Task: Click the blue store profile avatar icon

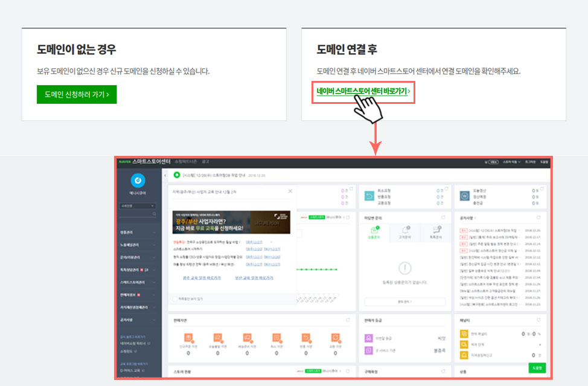Action: 138,181
